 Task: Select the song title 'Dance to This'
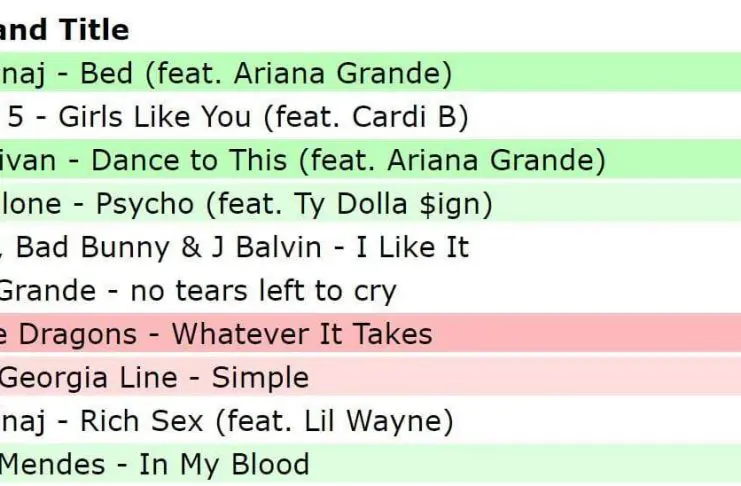196,161
